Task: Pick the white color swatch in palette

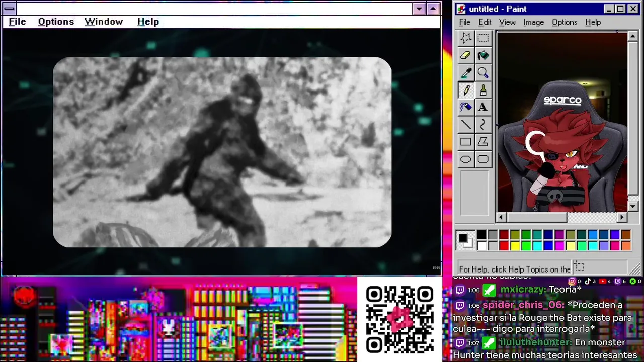Action: pos(481,246)
